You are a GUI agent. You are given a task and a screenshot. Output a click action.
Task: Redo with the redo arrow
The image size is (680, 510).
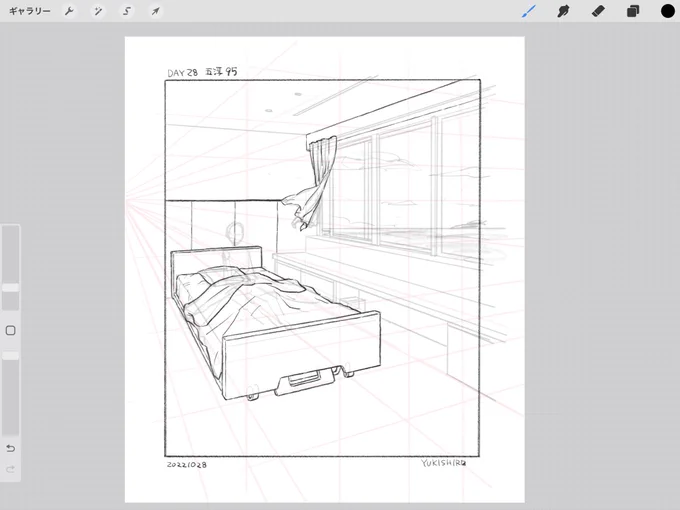[x=10, y=469]
